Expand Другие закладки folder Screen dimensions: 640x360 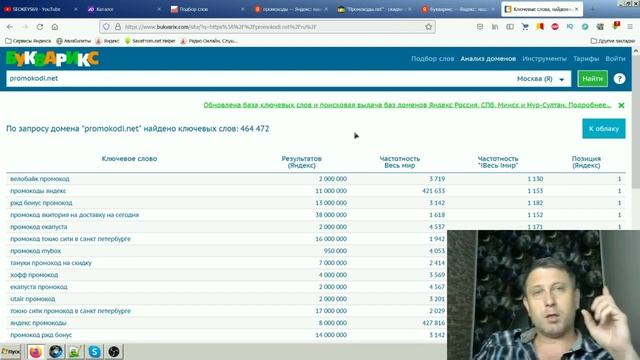pos(613,41)
